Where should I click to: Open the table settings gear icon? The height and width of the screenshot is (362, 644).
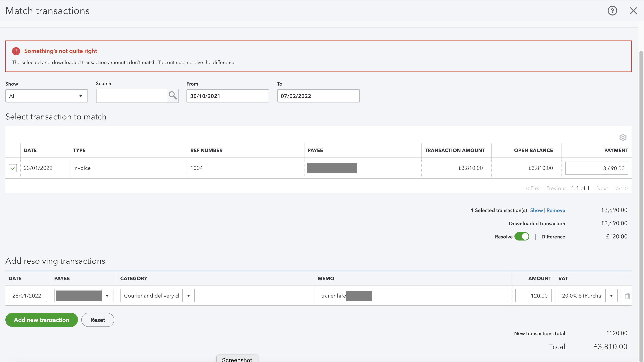[623, 137]
